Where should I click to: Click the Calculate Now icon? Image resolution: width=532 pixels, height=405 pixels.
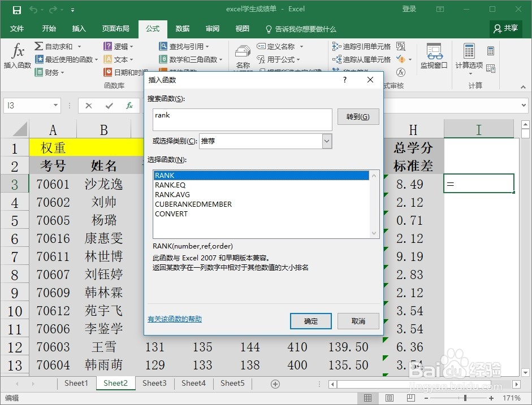pyautogui.click(x=491, y=51)
